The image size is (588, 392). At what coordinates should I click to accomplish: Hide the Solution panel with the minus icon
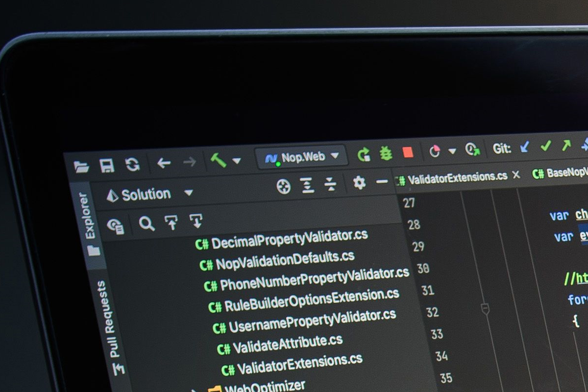point(382,182)
